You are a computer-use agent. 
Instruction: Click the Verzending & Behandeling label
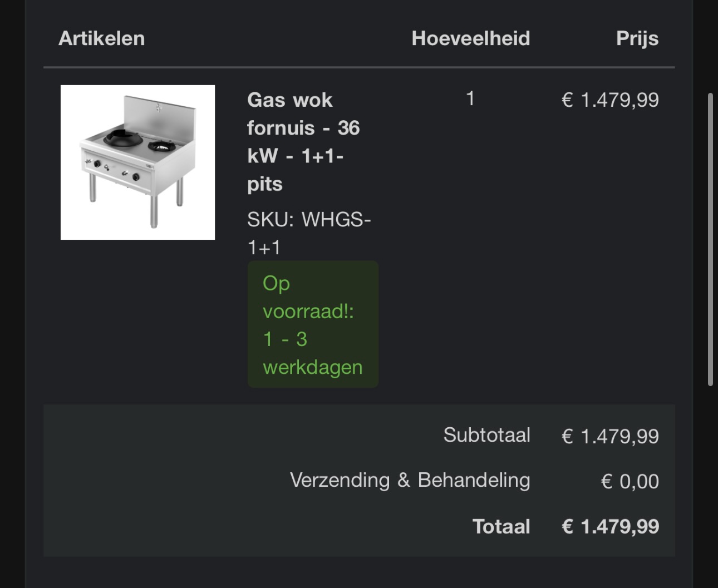(x=410, y=480)
